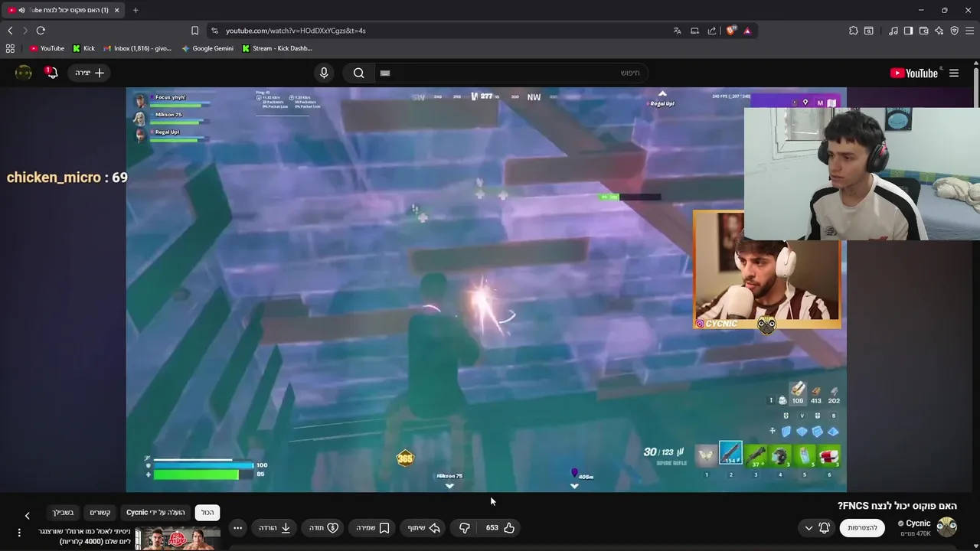This screenshot has height=551, width=980.
Task: Mute tab using the speaker icon
Action: [x=21, y=10]
